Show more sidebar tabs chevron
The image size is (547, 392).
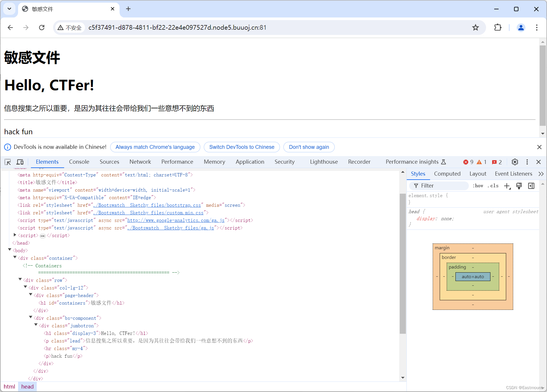(x=541, y=174)
